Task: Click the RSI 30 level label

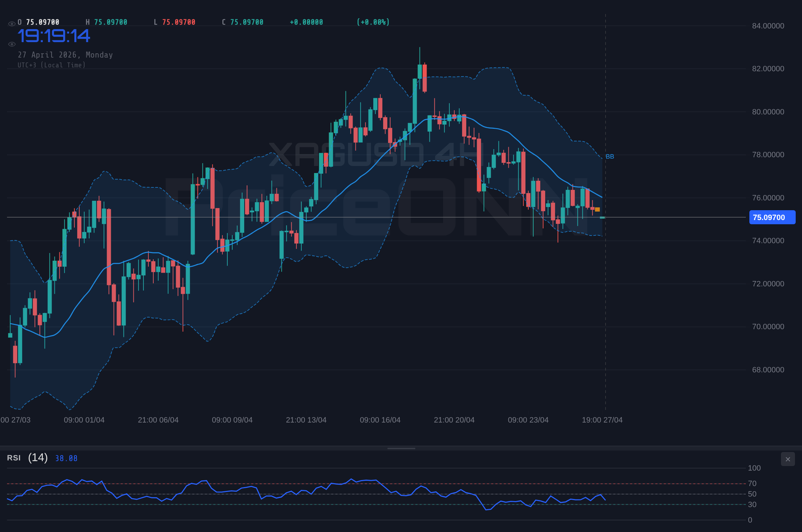Action: point(752,505)
